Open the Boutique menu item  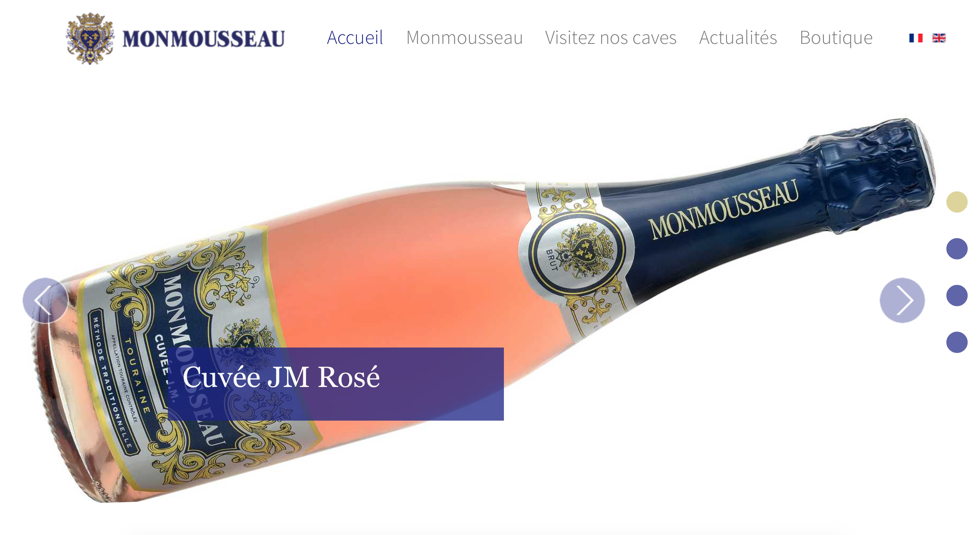[836, 38]
